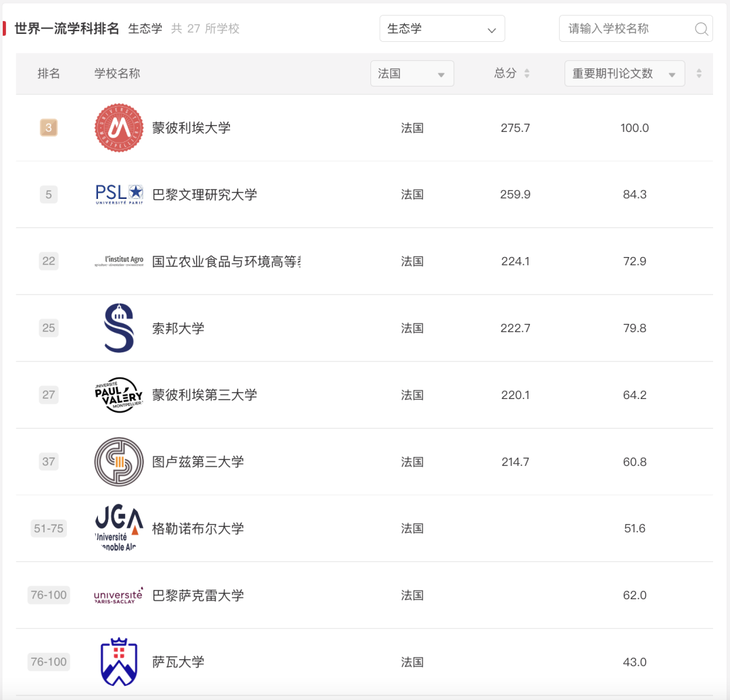
Task: Click total score 224.1
Action: (515, 261)
